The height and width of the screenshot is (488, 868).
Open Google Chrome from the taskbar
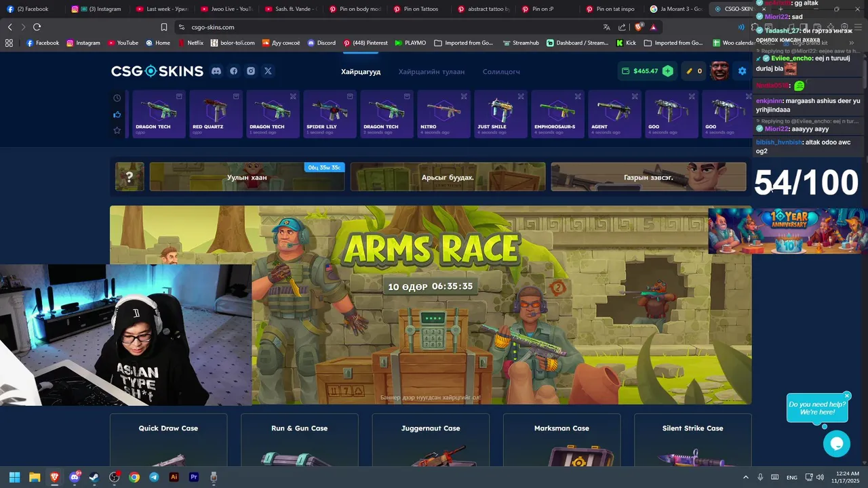(134, 477)
